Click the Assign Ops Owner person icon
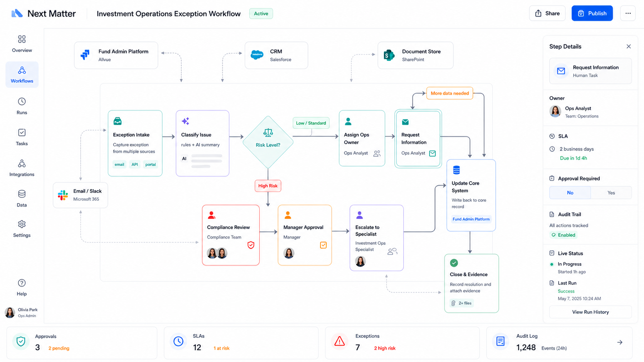This screenshot has width=644, height=362. 348,122
